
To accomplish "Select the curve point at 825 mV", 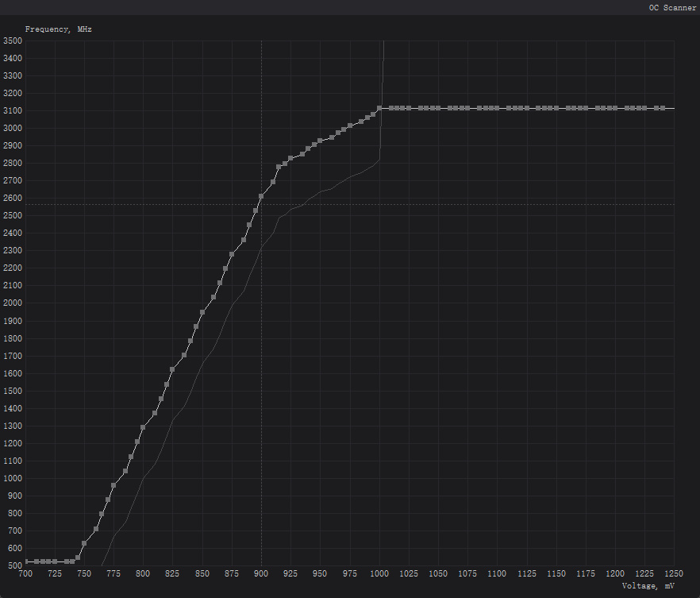I will pos(172,369).
